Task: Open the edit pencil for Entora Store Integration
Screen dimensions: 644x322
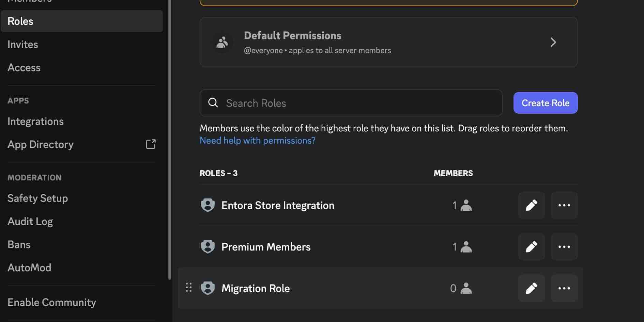Action: (532, 205)
